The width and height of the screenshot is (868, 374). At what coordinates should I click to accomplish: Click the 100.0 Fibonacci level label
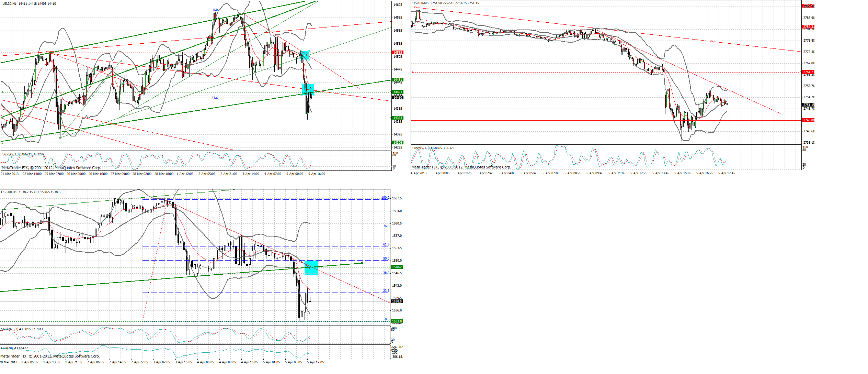click(385, 198)
